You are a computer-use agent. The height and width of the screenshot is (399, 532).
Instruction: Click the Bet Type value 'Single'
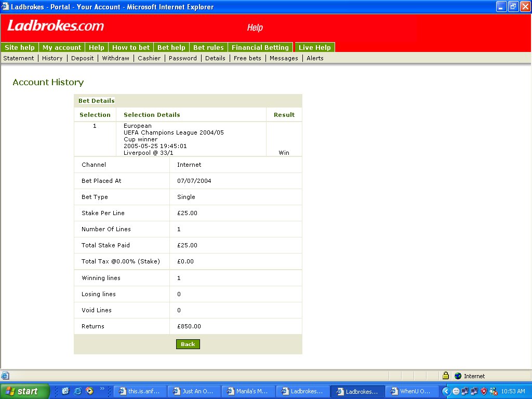pyautogui.click(x=187, y=197)
